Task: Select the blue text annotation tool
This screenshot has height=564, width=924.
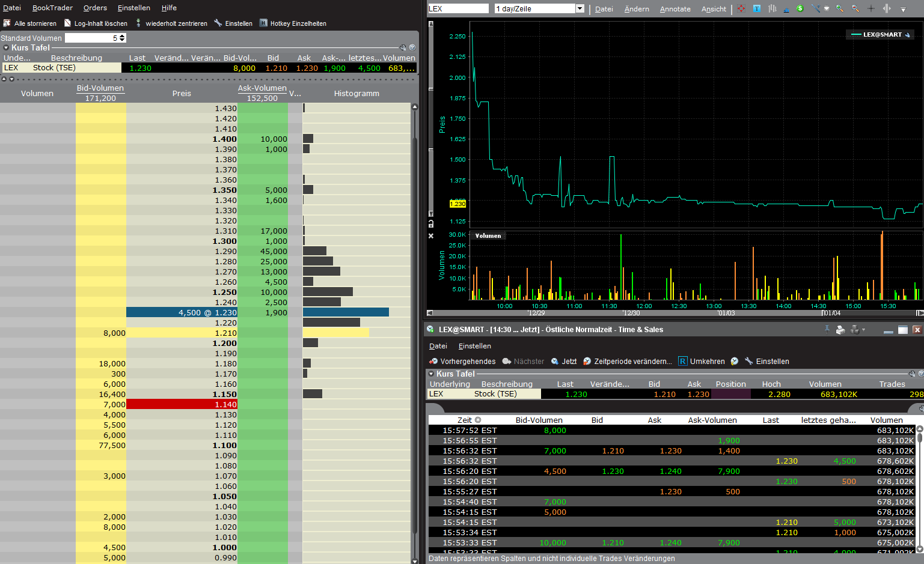Action: click(x=756, y=8)
